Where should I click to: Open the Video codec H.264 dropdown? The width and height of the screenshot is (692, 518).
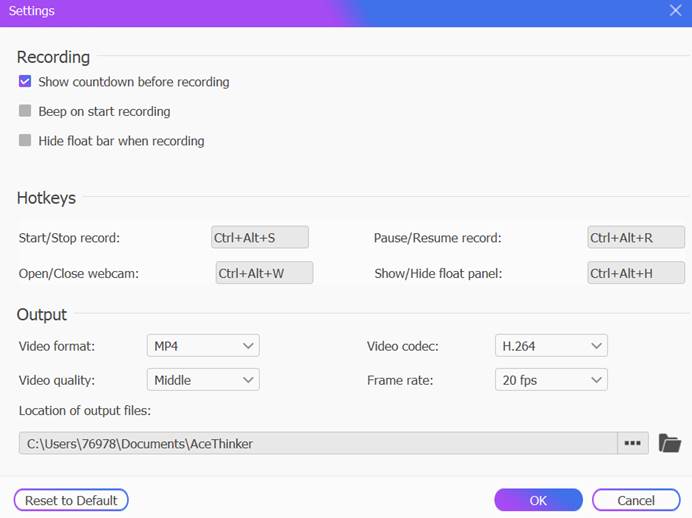click(x=551, y=346)
